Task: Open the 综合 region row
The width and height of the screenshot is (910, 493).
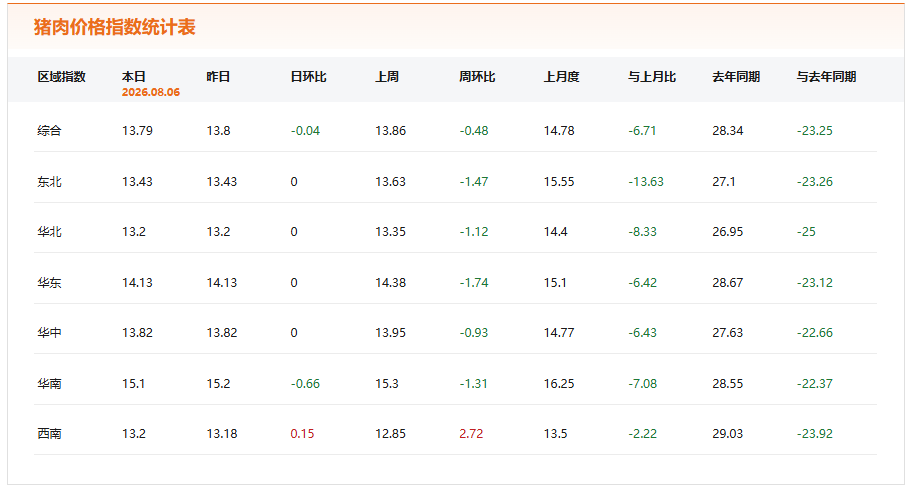Action: (455, 131)
